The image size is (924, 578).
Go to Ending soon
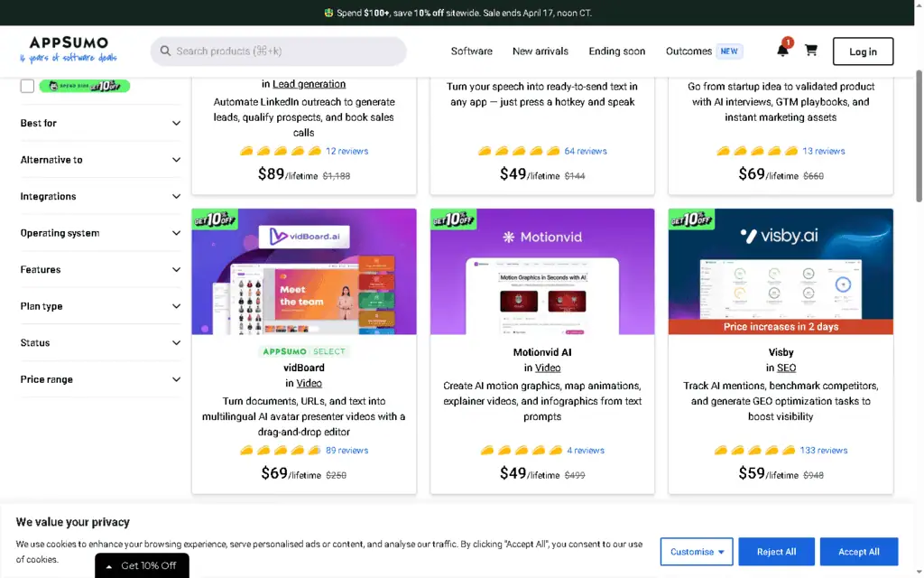click(x=617, y=51)
